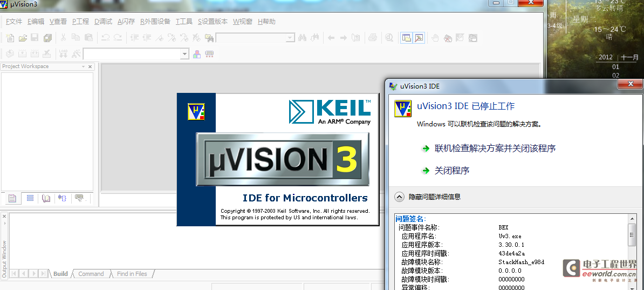Click the Navigate Forward arrow icon
The height and width of the screenshot is (290, 644).
pyautogui.click(x=344, y=38)
